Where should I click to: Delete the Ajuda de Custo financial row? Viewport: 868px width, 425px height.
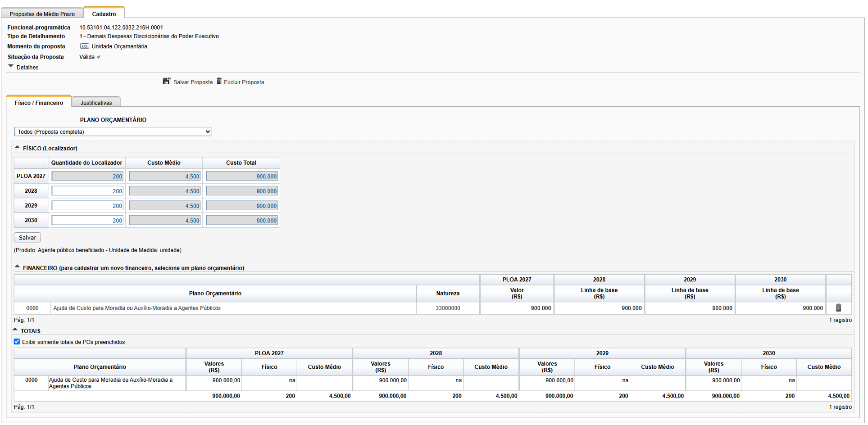(x=838, y=308)
